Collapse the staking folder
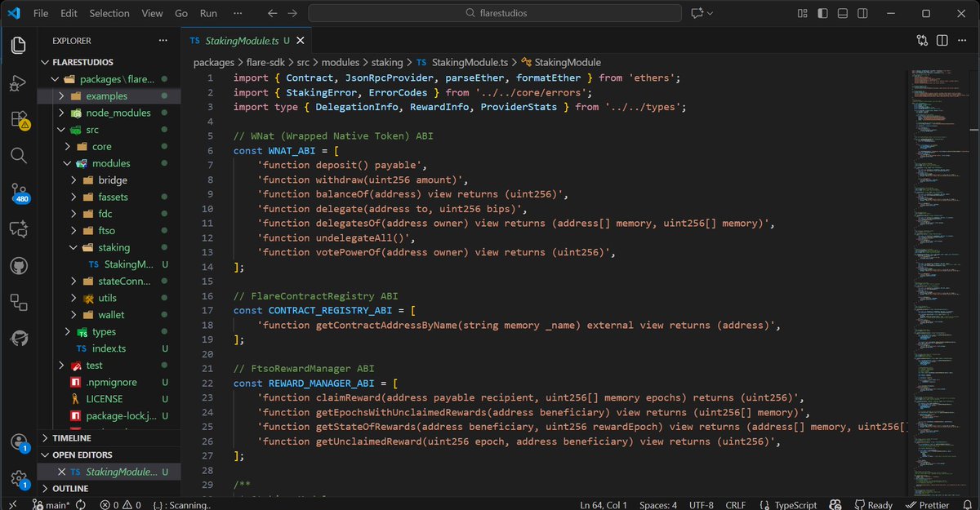 [109, 247]
